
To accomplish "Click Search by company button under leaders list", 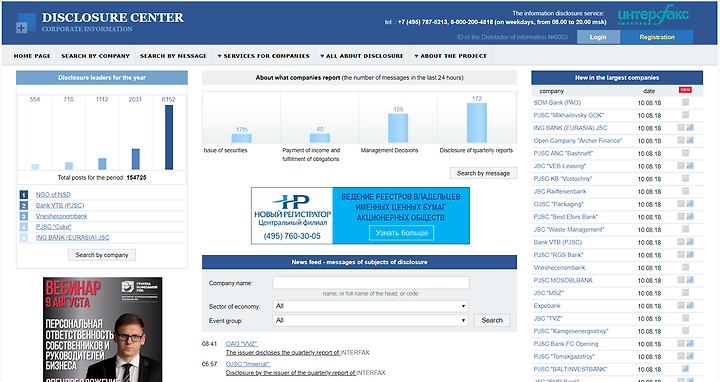I will point(102,255).
